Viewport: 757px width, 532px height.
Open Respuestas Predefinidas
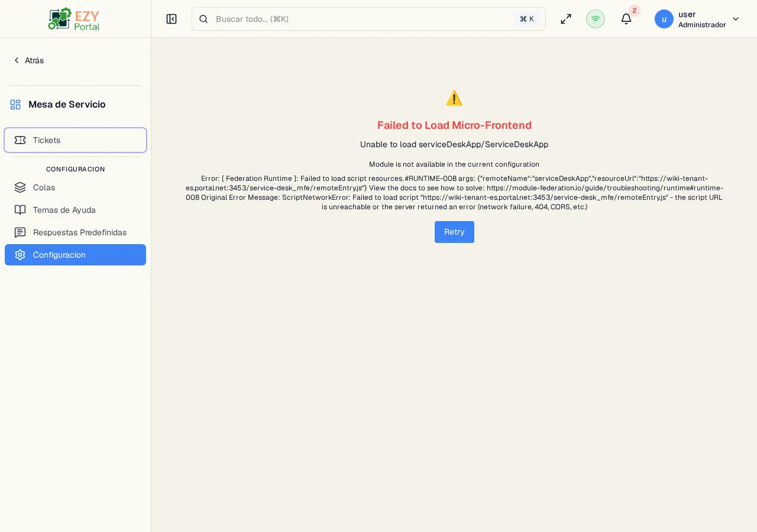point(75,232)
